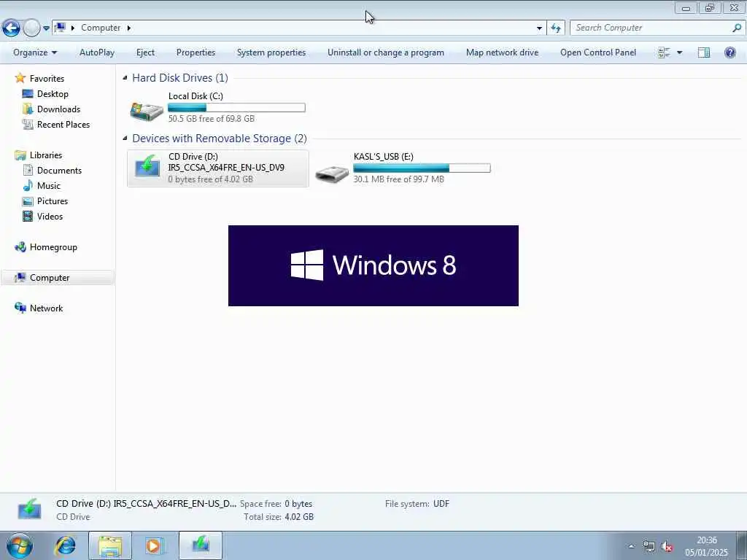The height and width of the screenshot is (560, 747).
Task: Click the Videos filmstrip icon
Action: [x=28, y=216]
